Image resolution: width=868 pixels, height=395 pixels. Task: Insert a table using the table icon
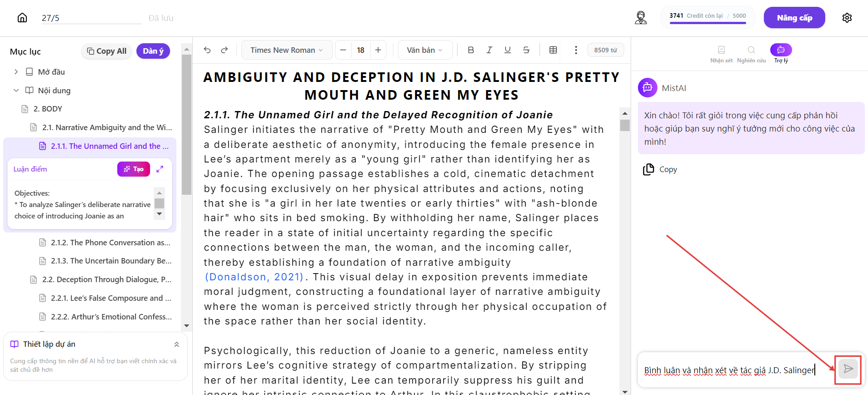pyautogui.click(x=553, y=50)
